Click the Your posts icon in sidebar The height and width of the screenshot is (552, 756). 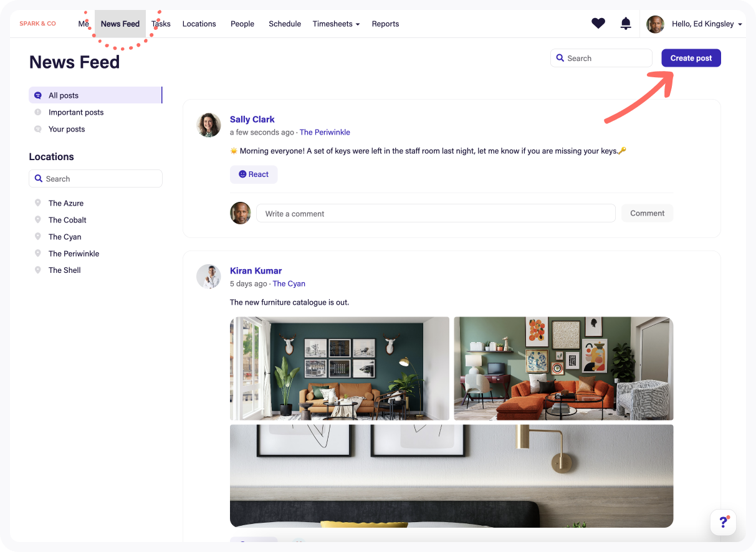(39, 129)
